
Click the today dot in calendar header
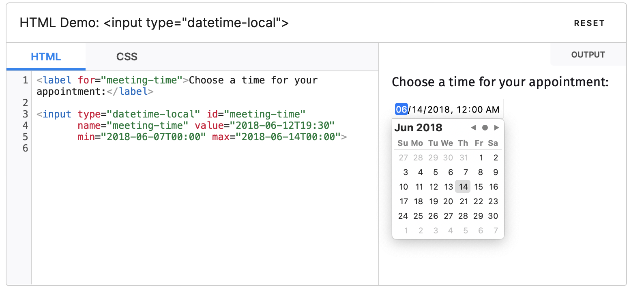pyautogui.click(x=485, y=128)
